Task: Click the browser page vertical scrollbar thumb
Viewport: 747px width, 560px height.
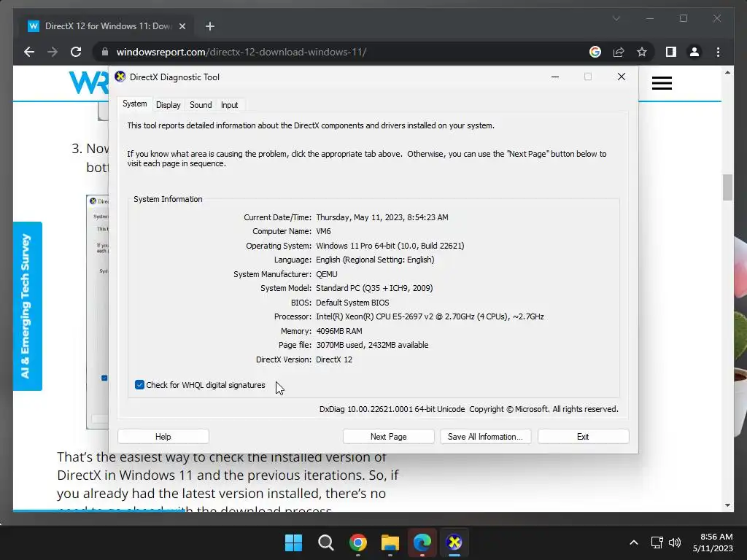Action: tap(727, 187)
